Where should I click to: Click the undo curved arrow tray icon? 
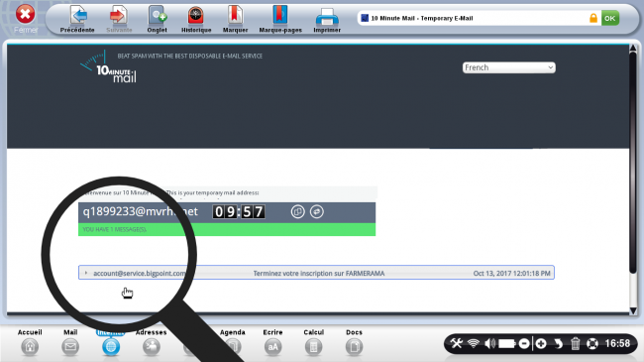pyautogui.click(x=558, y=343)
